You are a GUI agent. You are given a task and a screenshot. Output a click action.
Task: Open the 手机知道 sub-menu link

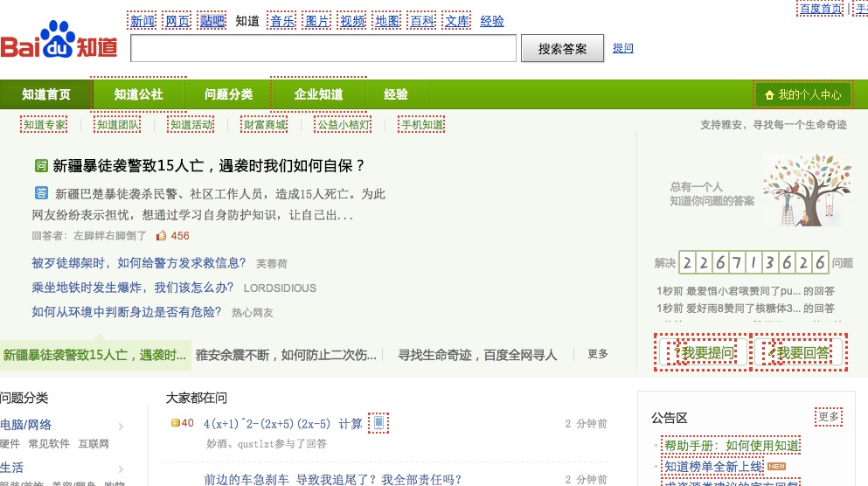[x=422, y=125]
